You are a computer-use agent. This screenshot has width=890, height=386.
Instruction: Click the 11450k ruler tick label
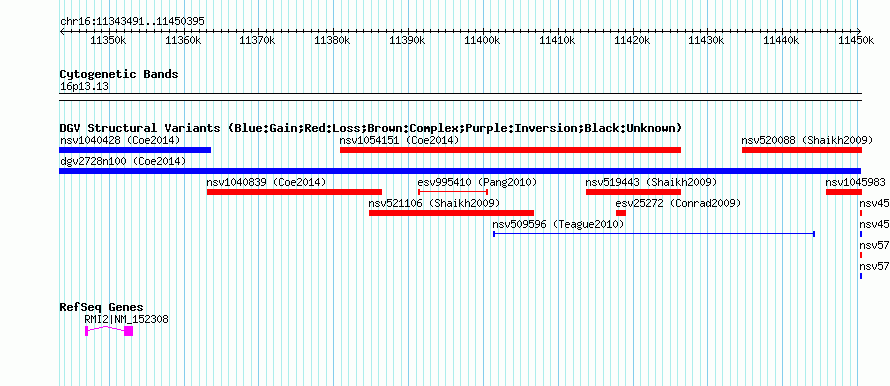tap(857, 40)
